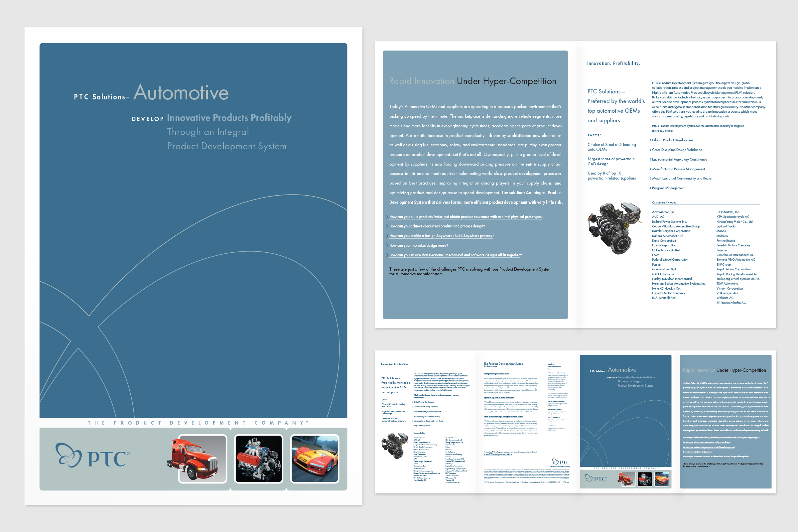Click 'INA-Schaeffler KG' in the top spread customer list

click(664, 298)
